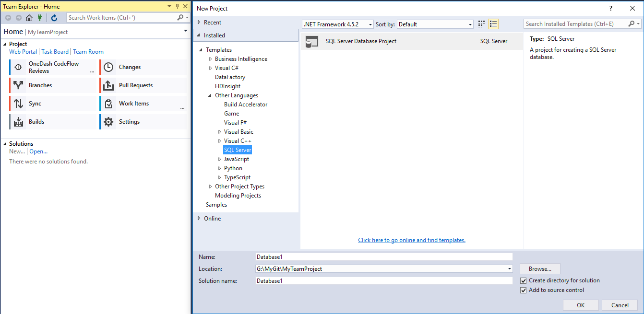Open the Settings gear tile
This screenshot has width=644, height=314.
click(x=143, y=122)
